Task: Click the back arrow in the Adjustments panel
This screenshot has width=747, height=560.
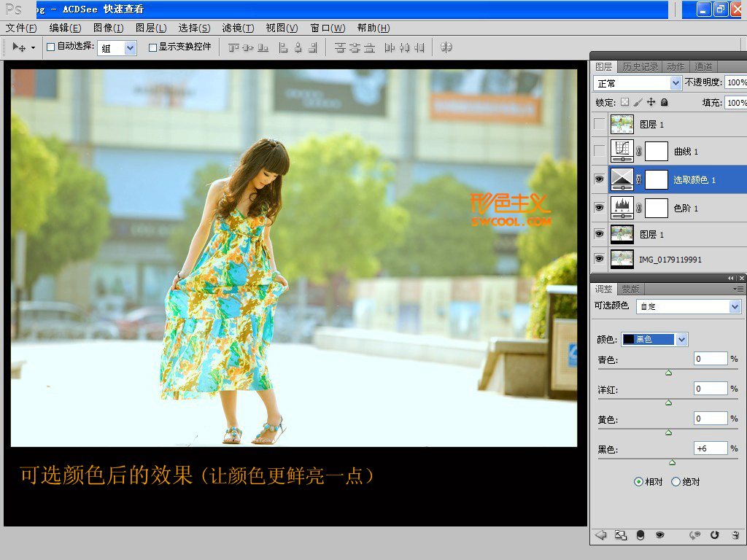Action: pos(601,534)
